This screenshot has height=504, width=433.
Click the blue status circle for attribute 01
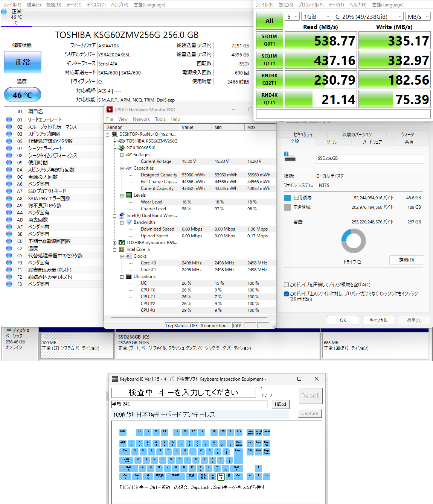coord(9,120)
